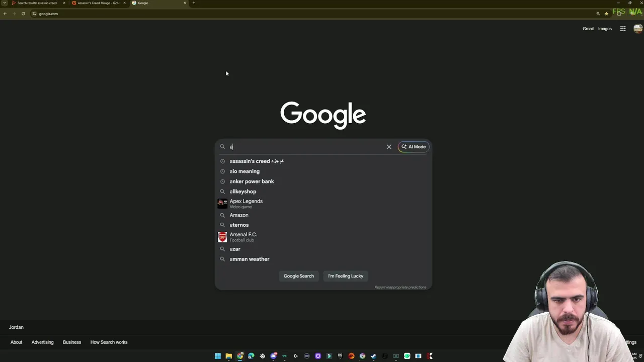
Task: Click the zoom magnifier icon in address bar
Action: coord(598,14)
